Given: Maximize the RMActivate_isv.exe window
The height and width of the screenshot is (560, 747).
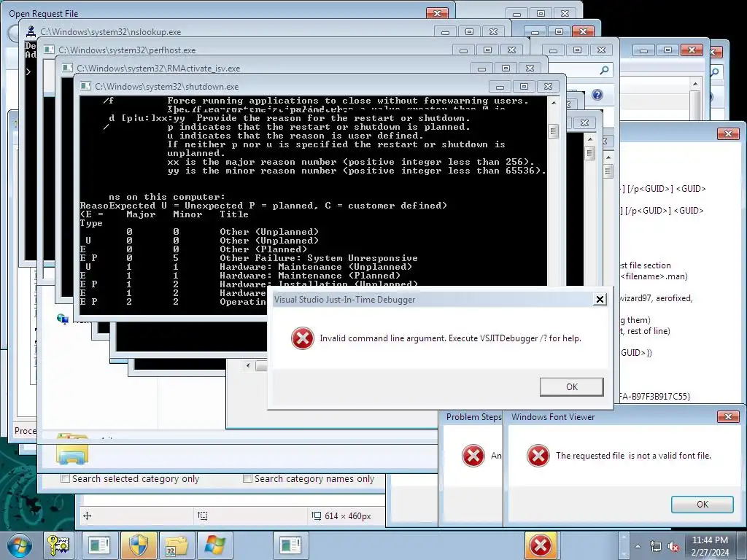Looking at the screenshot, I should [506, 69].
